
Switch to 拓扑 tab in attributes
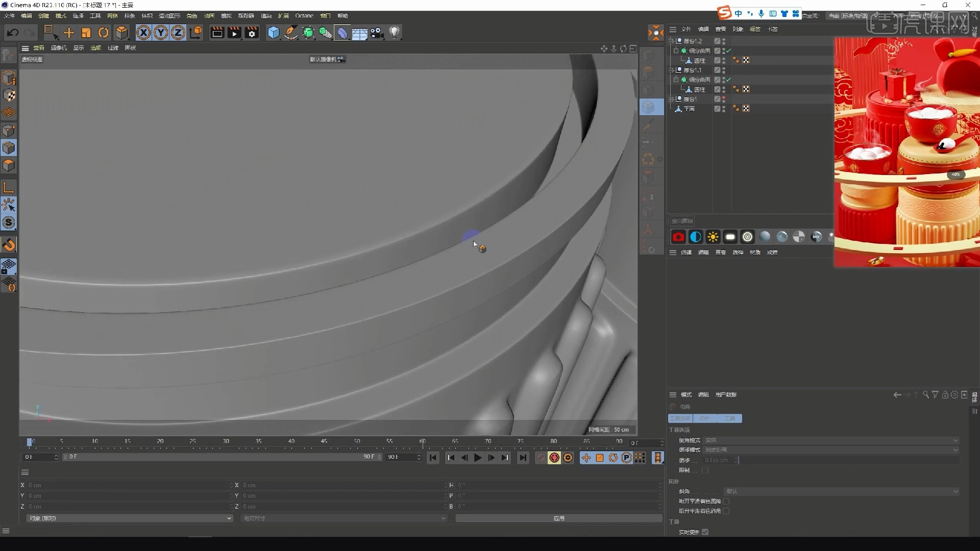705,418
